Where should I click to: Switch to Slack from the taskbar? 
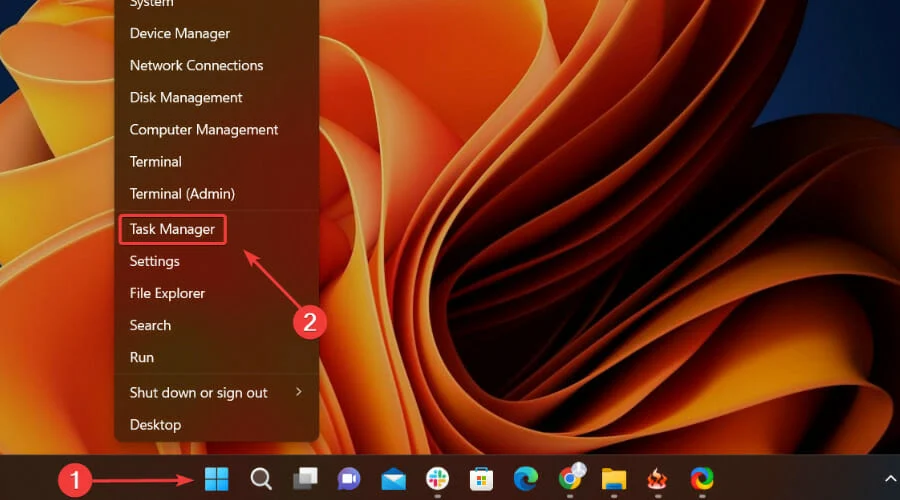pyautogui.click(x=437, y=479)
